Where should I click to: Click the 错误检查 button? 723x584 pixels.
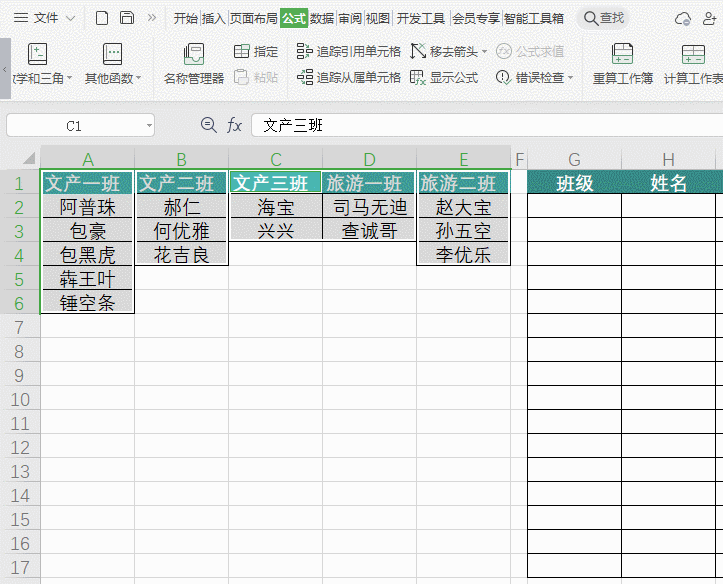[530, 77]
